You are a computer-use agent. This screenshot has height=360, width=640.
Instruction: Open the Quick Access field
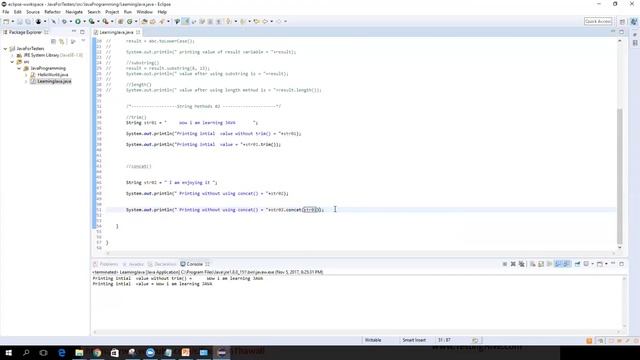pyautogui.click(x=598, y=21)
